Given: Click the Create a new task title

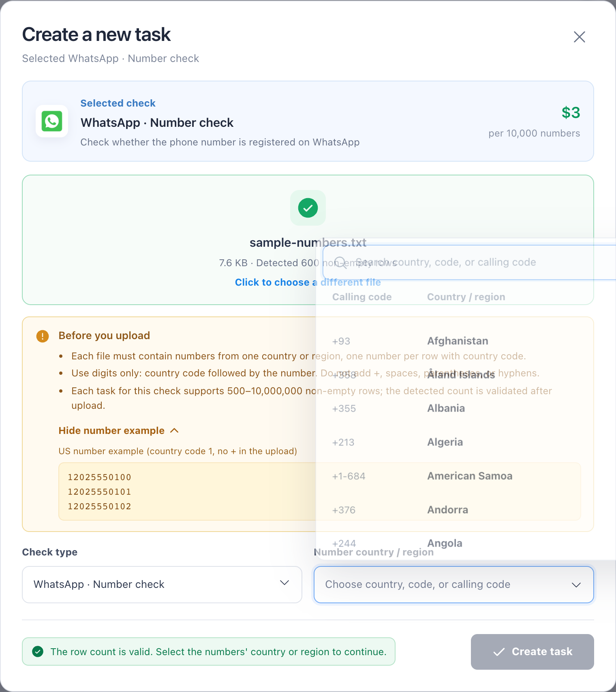Looking at the screenshot, I should (x=96, y=34).
